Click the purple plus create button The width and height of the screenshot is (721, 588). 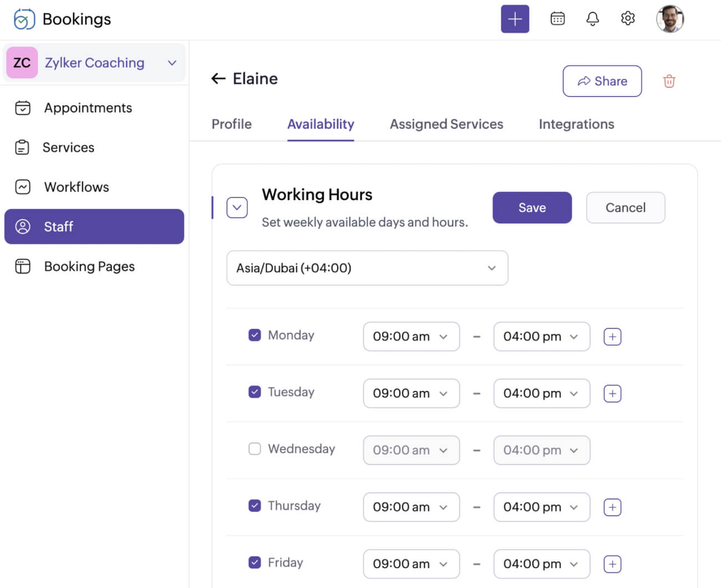(515, 19)
